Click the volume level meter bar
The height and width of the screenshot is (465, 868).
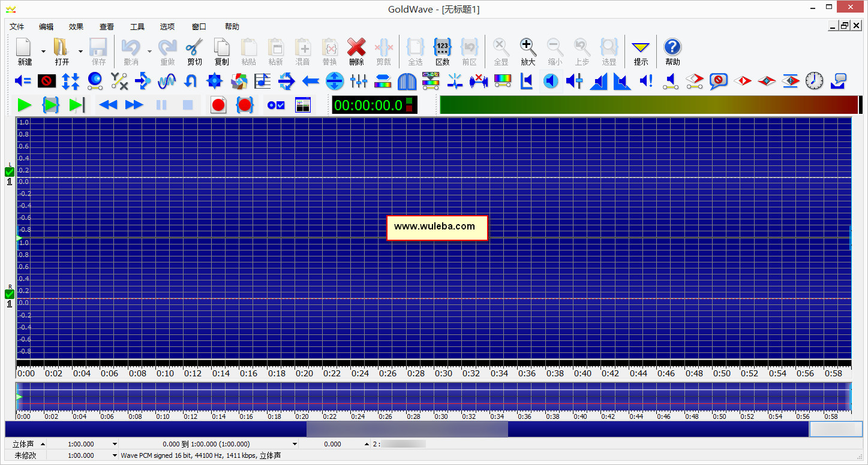click(x=649, y=105)
